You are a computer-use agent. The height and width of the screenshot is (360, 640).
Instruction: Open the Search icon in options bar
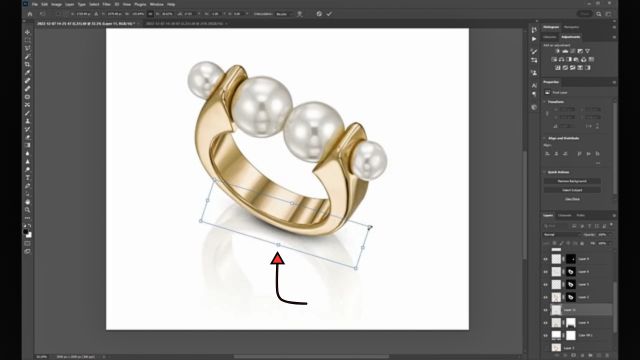click(599, 14)
